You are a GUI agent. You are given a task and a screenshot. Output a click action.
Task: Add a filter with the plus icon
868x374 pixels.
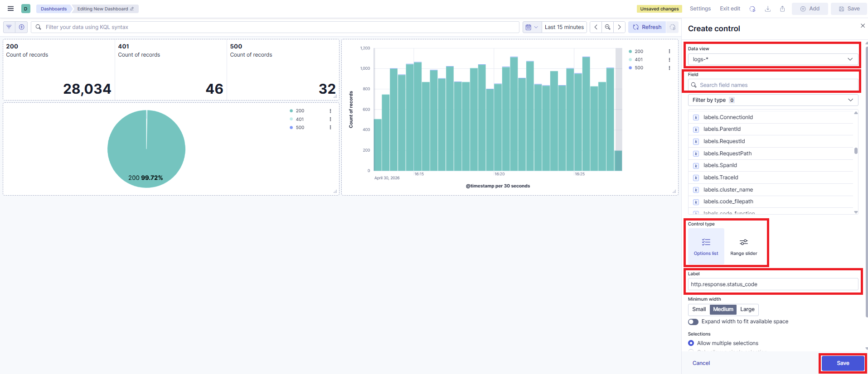21,27
